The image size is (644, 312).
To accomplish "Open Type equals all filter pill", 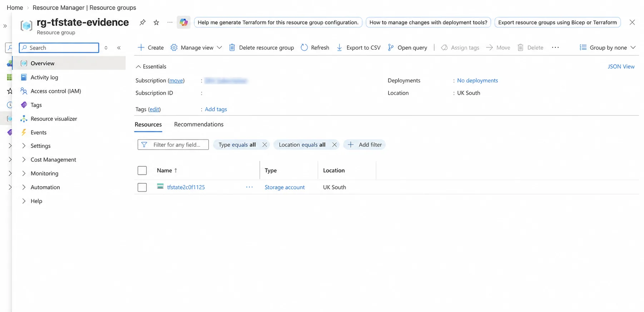I will (x=237, y=145).
